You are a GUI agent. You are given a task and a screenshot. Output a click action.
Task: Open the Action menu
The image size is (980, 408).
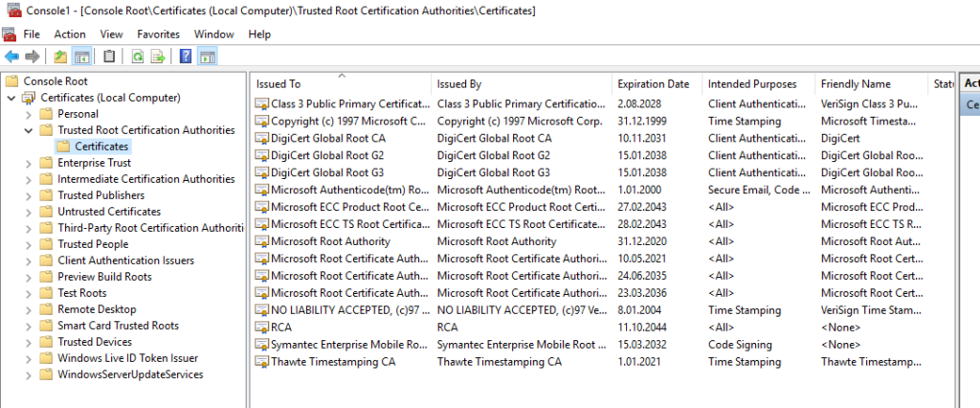(x=70, y=34)
